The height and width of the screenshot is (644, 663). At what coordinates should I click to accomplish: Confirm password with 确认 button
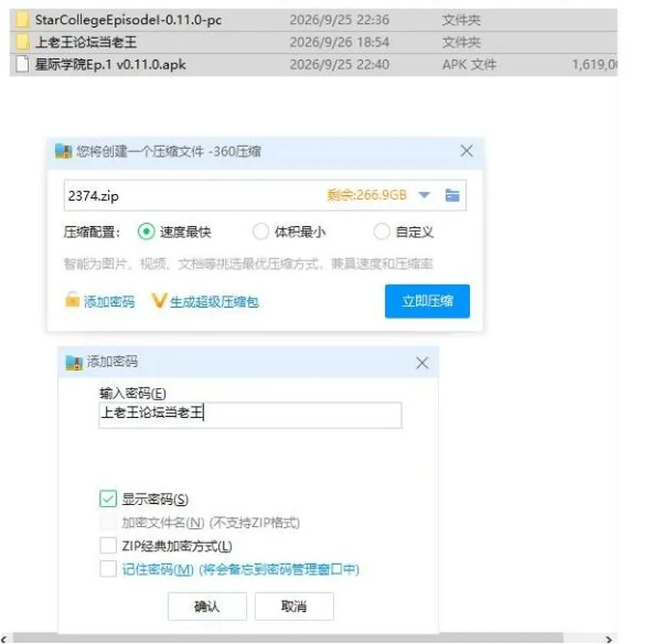click(x=207, y=607)
